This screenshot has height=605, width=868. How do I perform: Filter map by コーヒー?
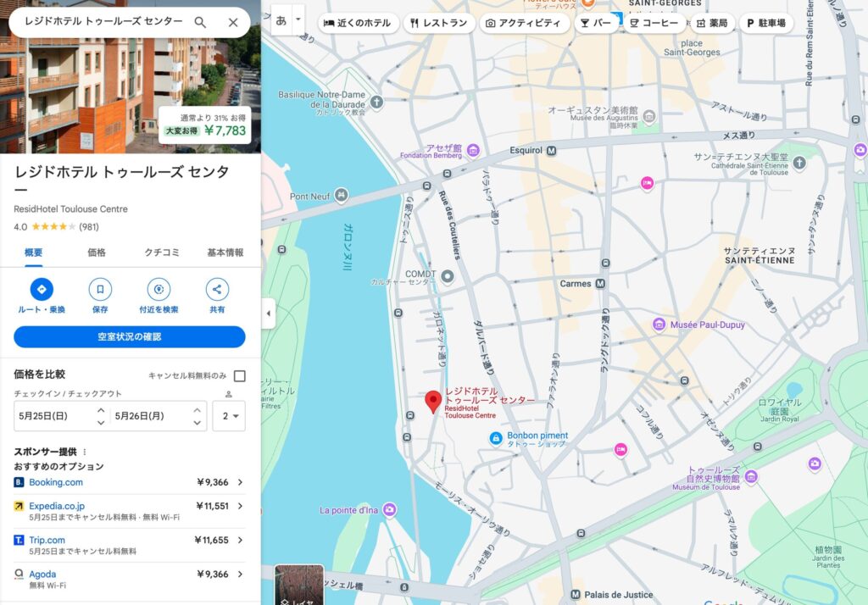click(654, 23)
